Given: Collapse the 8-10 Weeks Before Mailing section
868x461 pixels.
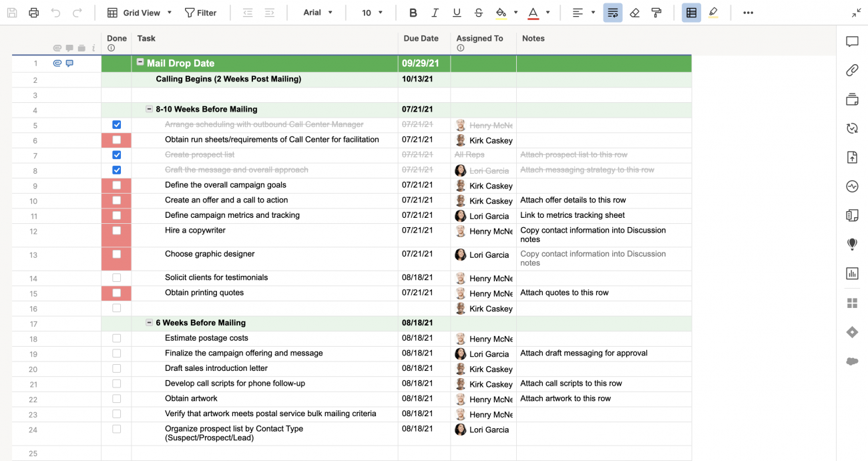Looking at the screenshot, I should coord(150,109).
